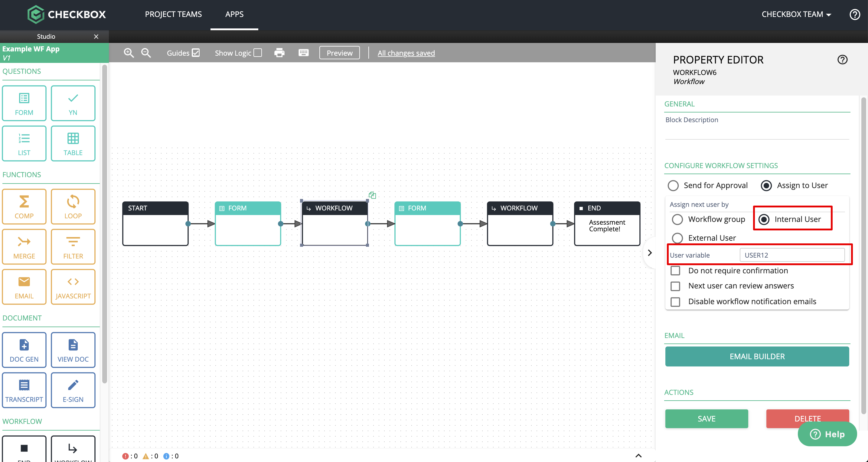Click the All changes saved link
Image resolution: width=868 pixels, height=462 pixels.
[406, 53]
